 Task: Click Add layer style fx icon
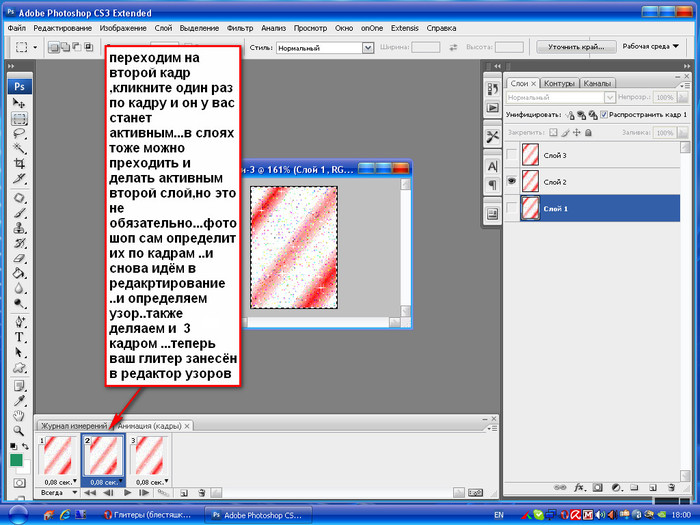(x=579, y=488)
